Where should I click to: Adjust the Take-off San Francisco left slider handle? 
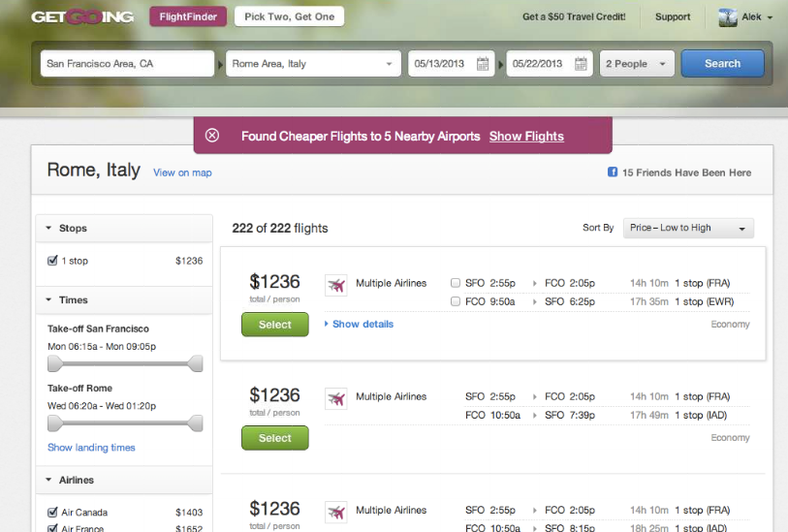[x=54, y=363]
